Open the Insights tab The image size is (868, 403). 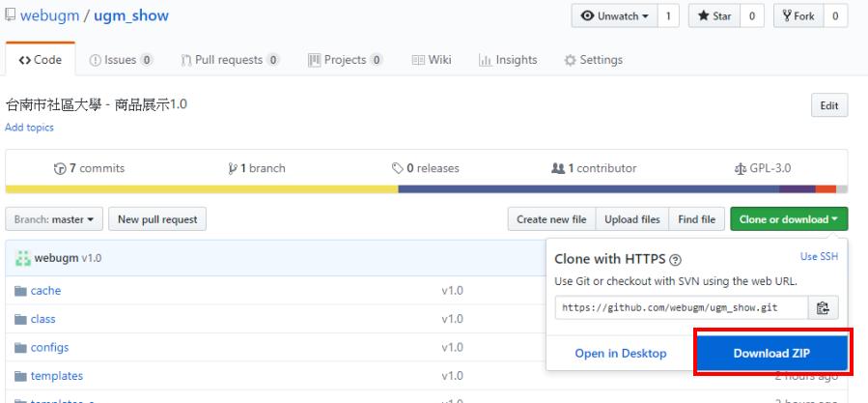point(508,60)
